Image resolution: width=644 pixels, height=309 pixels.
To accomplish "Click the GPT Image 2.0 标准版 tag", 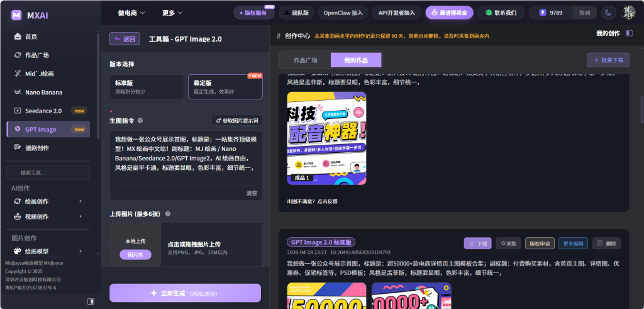I will tap(321, 242).
